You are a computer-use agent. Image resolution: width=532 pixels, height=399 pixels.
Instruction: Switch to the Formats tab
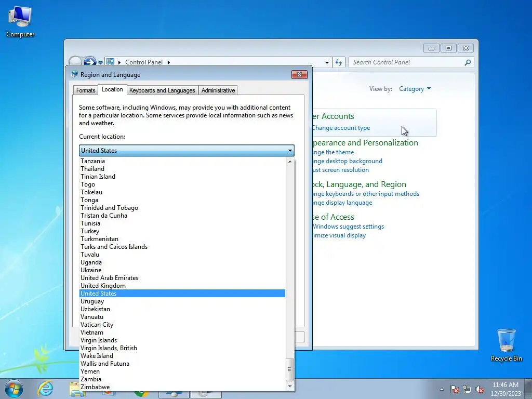[86, 90]
